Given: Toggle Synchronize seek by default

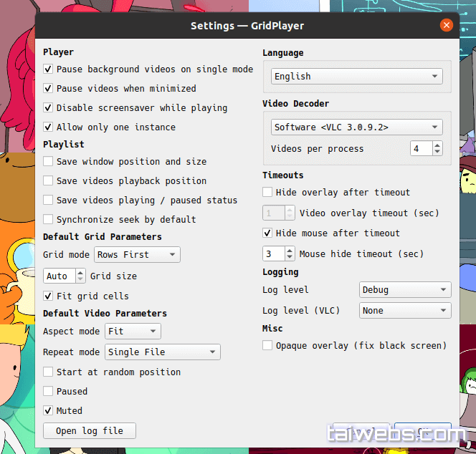Looking at the screenshot, I should 48,220.
